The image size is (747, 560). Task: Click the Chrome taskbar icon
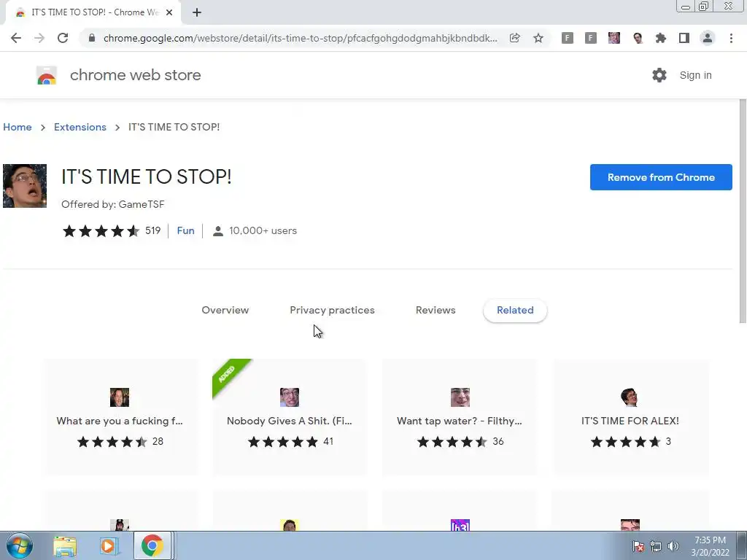click(152, 545)
